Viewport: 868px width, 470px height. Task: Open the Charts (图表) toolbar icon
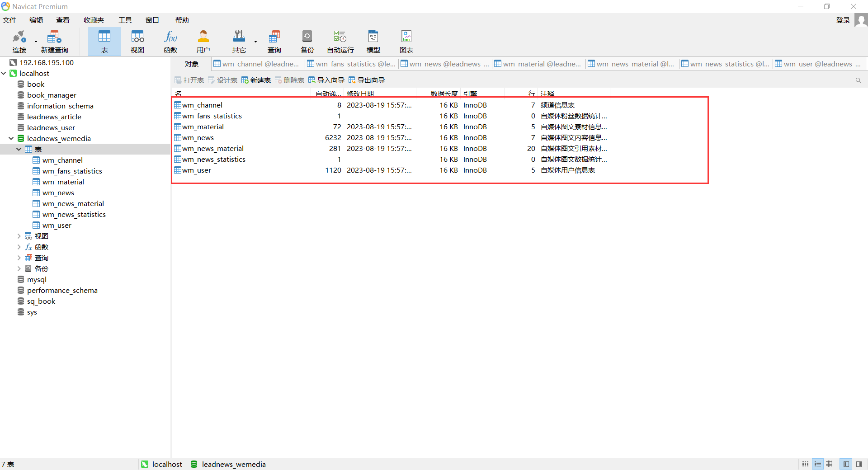coord(406,41)
